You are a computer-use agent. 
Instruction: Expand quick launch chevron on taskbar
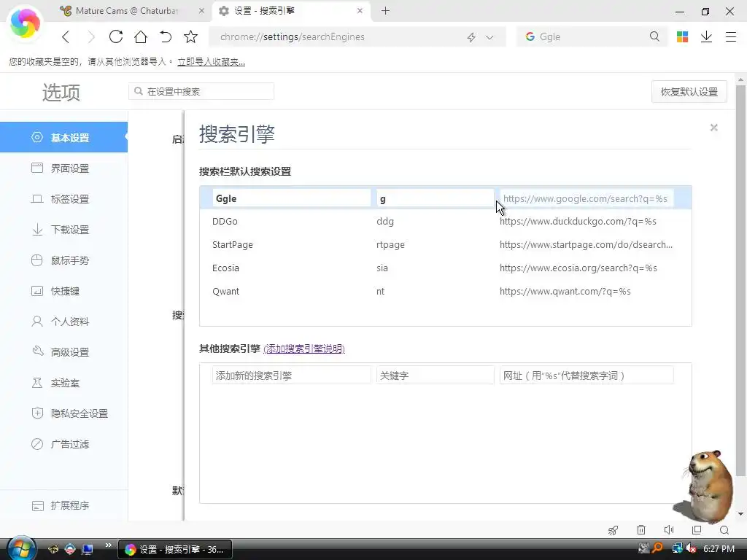pyautogui.click(x=108, y=545)
